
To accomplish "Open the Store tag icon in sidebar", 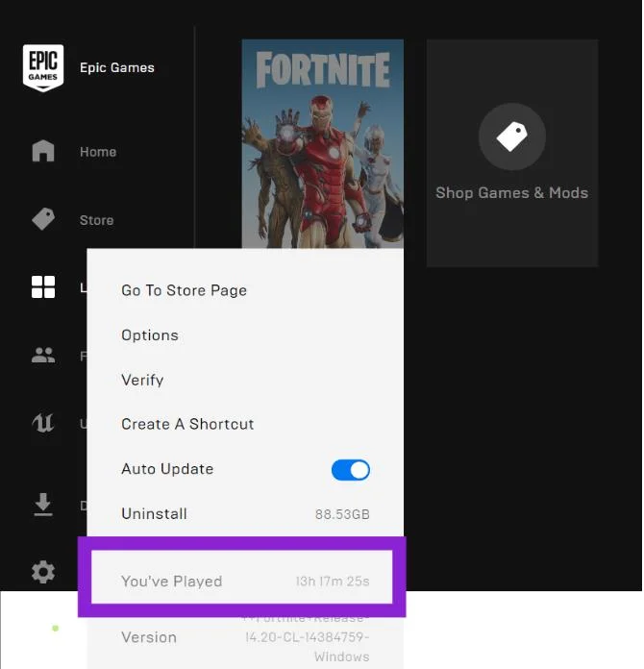I will pos(43,219).
